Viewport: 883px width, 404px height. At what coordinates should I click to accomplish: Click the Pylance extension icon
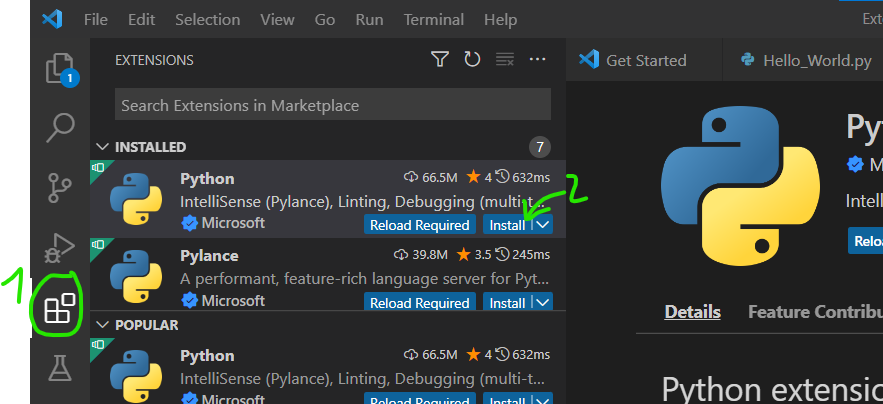(136, 277)
